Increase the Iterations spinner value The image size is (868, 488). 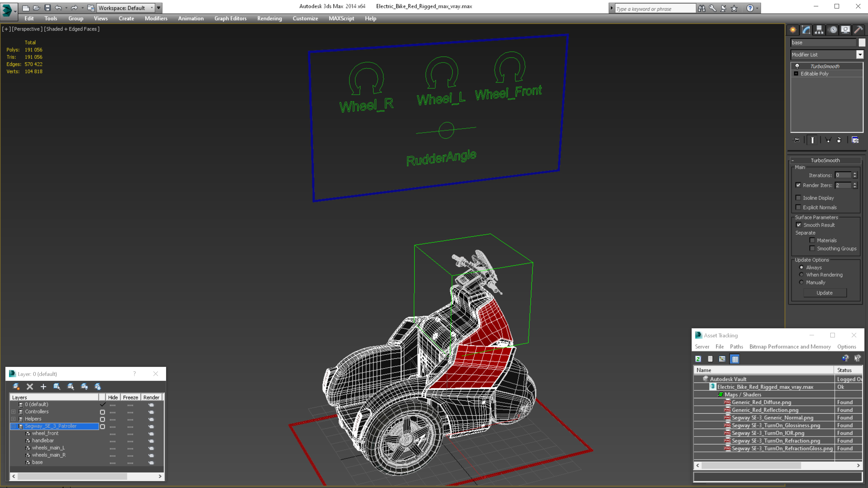point(854,174)
